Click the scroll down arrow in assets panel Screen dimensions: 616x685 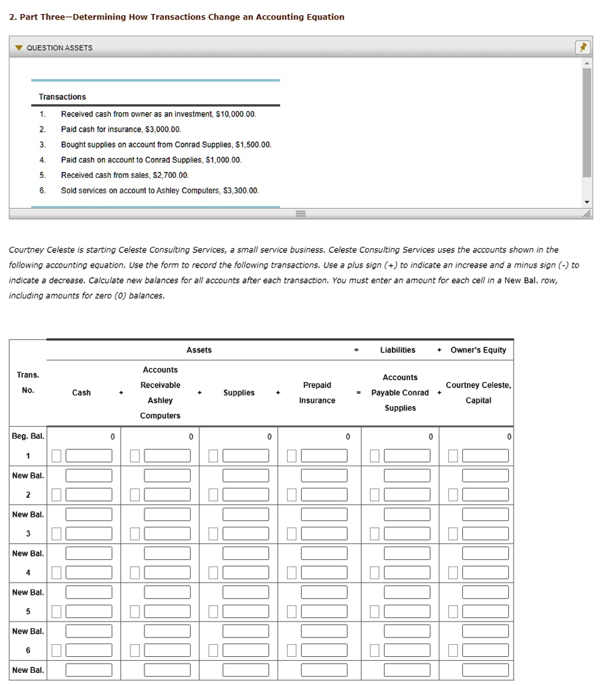pyautogui.click(x=587, y=202)
